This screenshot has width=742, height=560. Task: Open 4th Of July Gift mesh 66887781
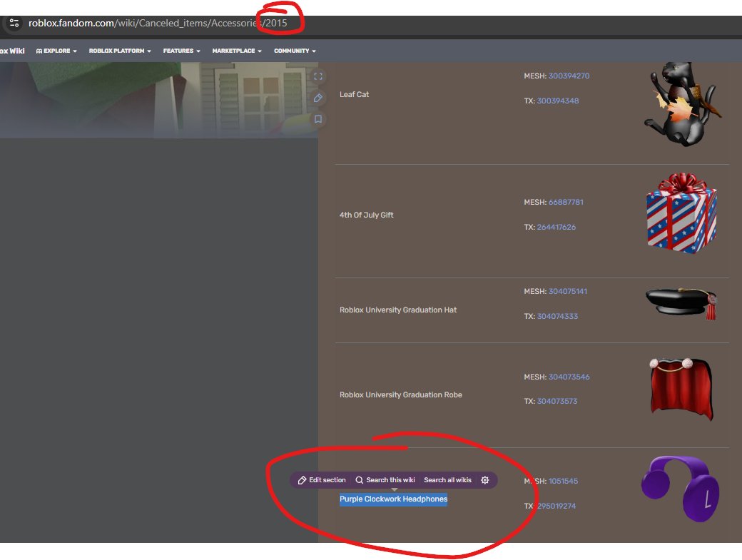tap(566, 202)
